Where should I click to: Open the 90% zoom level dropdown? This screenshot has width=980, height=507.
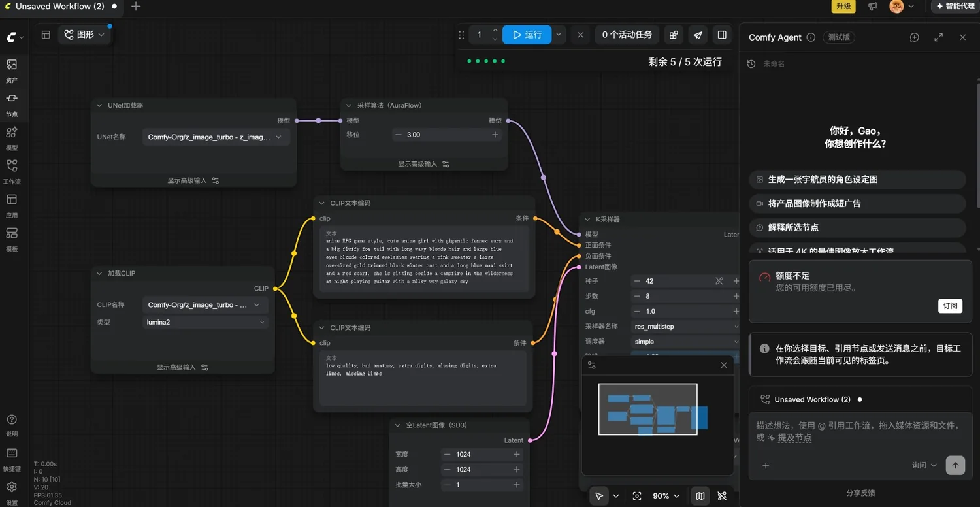[x=666, y=496]
